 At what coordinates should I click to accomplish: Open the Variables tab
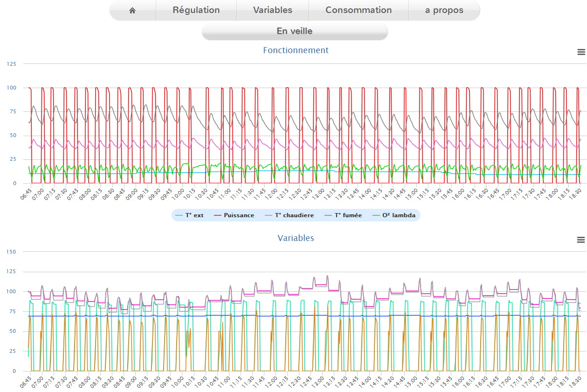point(273,10)
